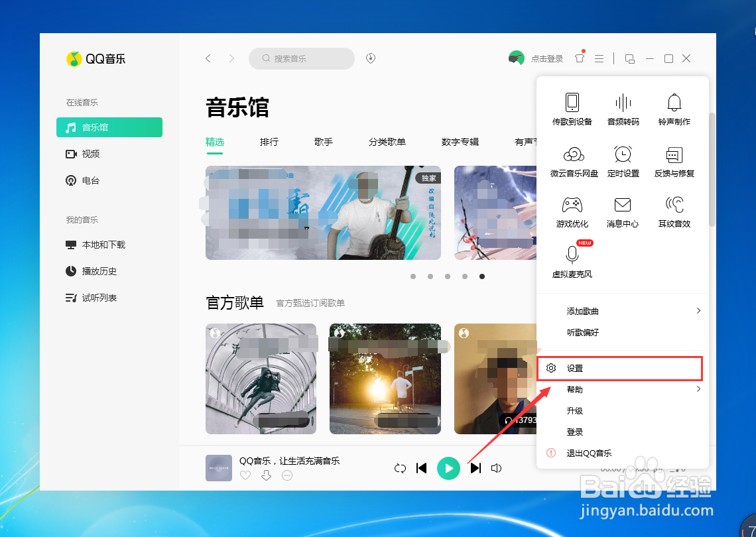756x537 pixels.
Task: Favorite the current song with the heart
Action: click(x=245, y=476)
